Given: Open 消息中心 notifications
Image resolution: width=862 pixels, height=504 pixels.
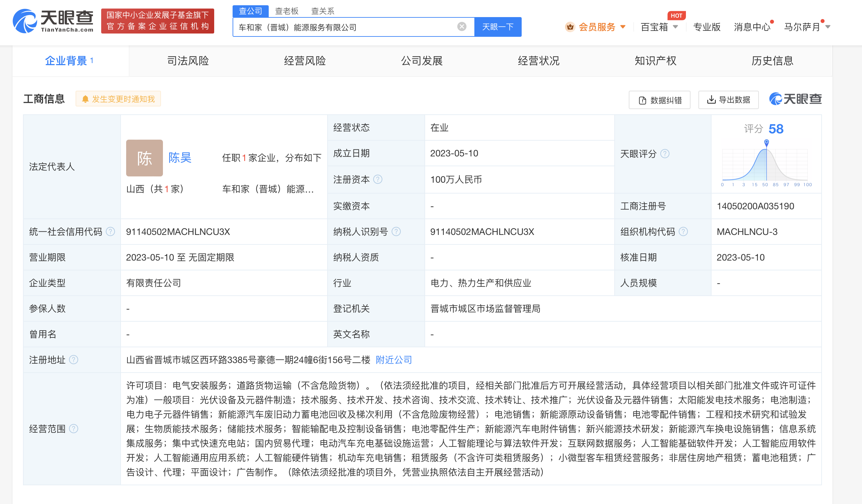Looking at the screenshot, I should click(x=752, y=27).
